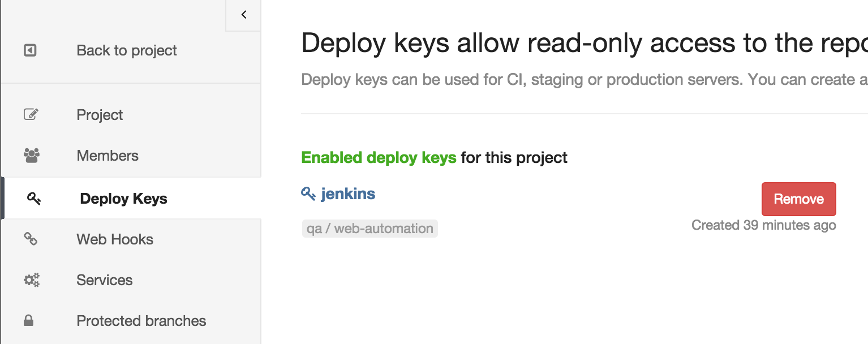
Task: Click the Back to project arrow icon
Action: click(31, 50)
